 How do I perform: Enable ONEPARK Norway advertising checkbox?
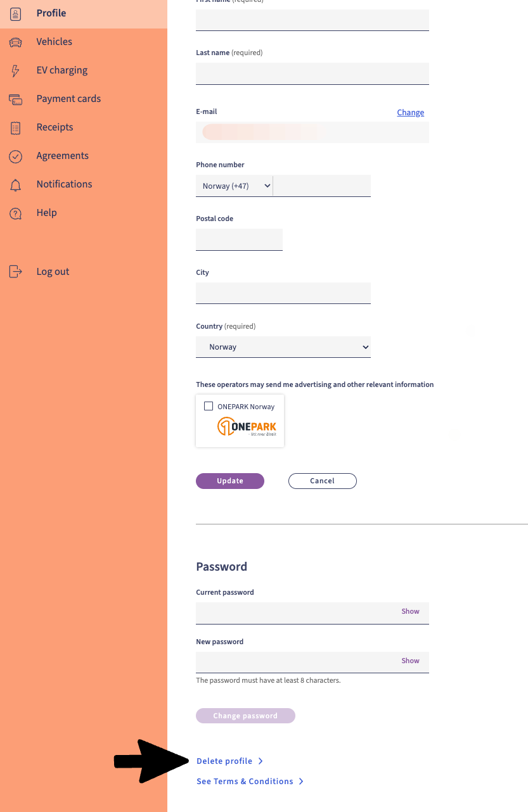[209, 406]
